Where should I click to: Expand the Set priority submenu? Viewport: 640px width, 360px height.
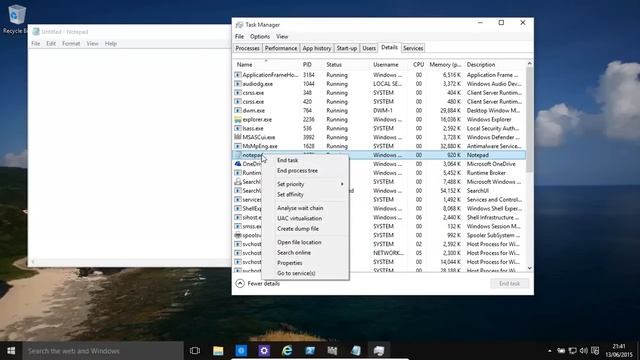[x=305, y=184]
